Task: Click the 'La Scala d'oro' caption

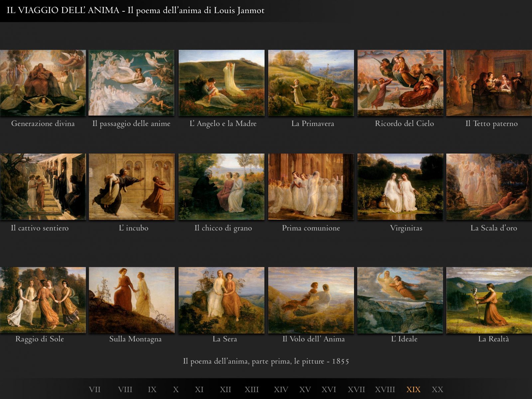Action: pos(494,228)
